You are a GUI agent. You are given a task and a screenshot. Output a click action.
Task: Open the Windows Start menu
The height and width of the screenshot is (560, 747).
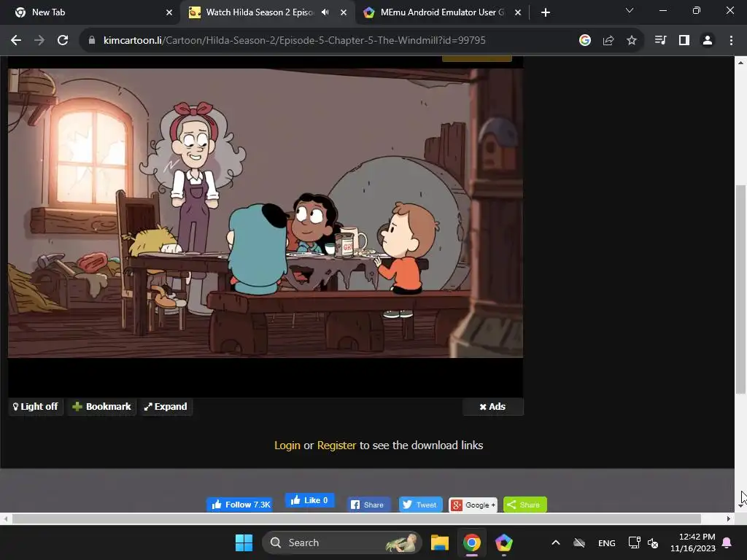click(244, 542)
